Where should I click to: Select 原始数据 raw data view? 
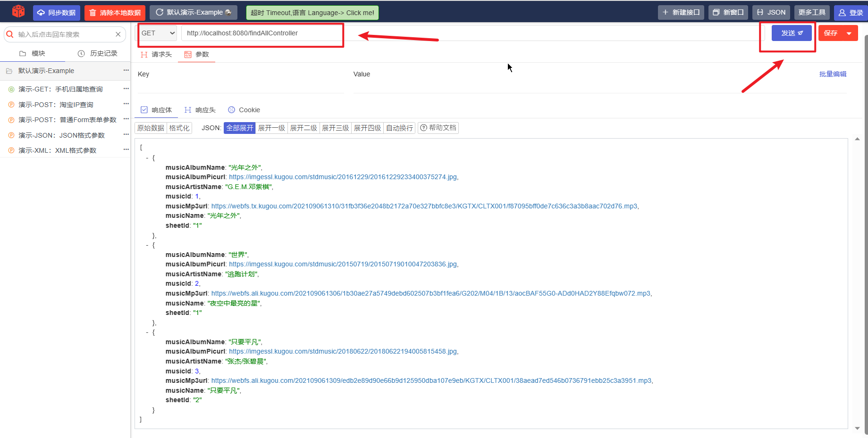tap(151, 128)
